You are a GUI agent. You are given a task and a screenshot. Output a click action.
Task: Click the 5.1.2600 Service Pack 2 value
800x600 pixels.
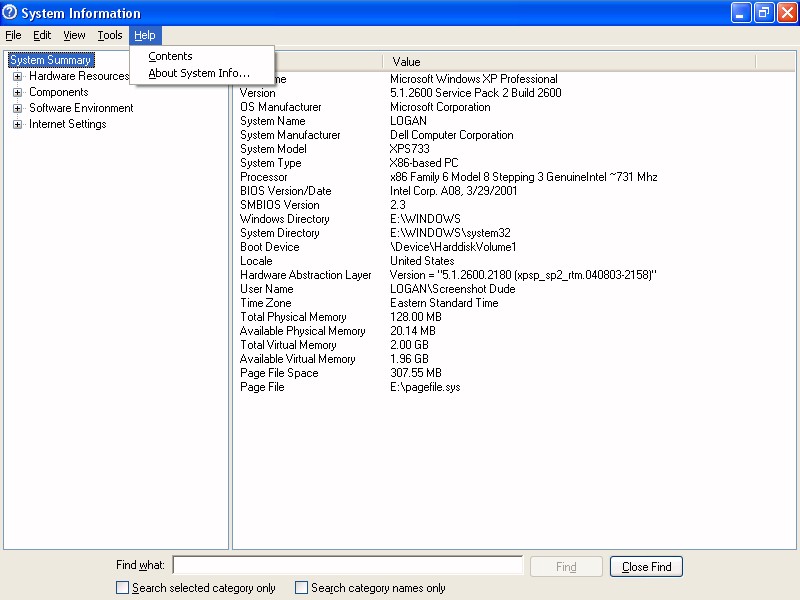click(476, 93)
